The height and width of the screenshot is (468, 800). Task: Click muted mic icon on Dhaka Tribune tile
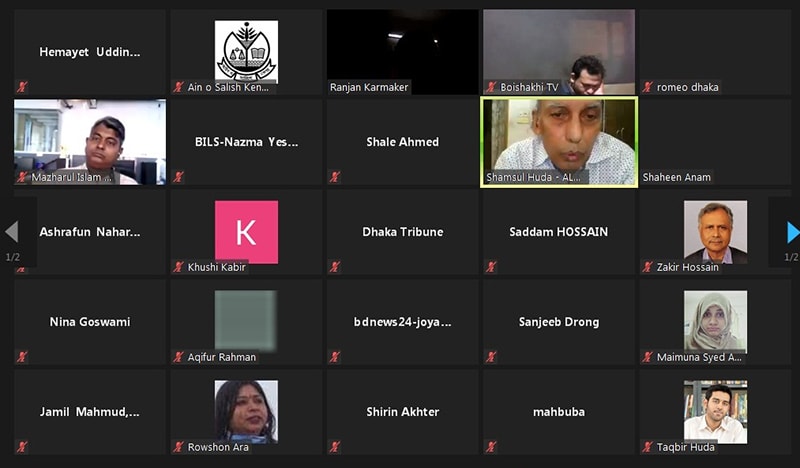[335, 266]
